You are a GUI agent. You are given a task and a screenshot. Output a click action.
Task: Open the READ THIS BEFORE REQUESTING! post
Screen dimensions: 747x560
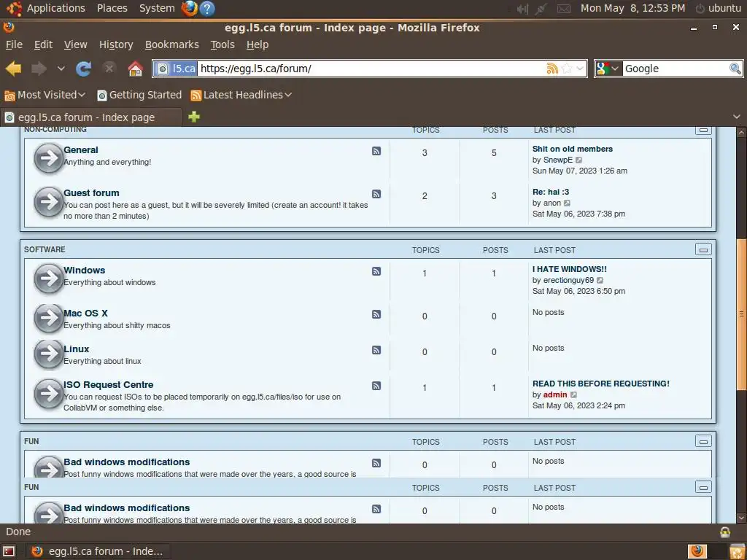[x=601, y=384]
